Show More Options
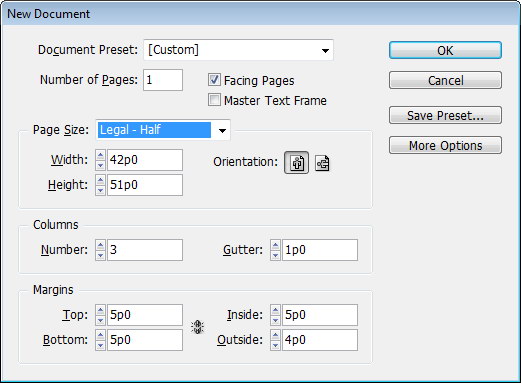 [x=445, y=145]
